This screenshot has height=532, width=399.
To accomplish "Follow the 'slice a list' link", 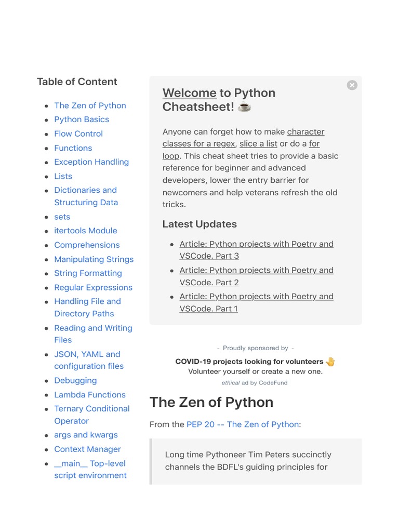I will [x=258, y=144].
